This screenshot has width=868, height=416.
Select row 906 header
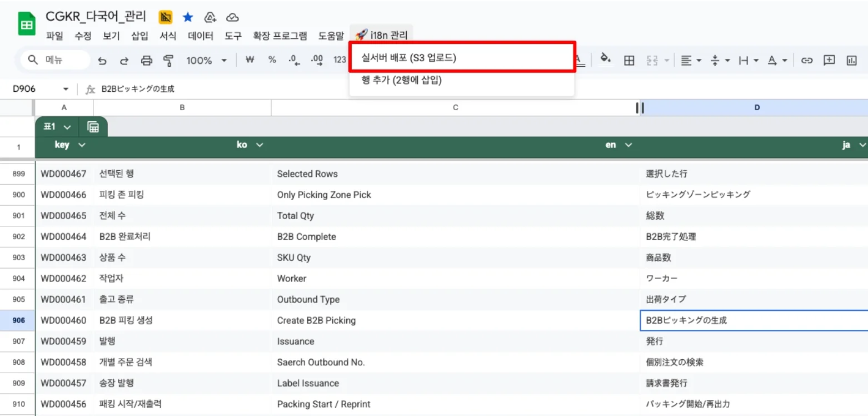[18, 320]
